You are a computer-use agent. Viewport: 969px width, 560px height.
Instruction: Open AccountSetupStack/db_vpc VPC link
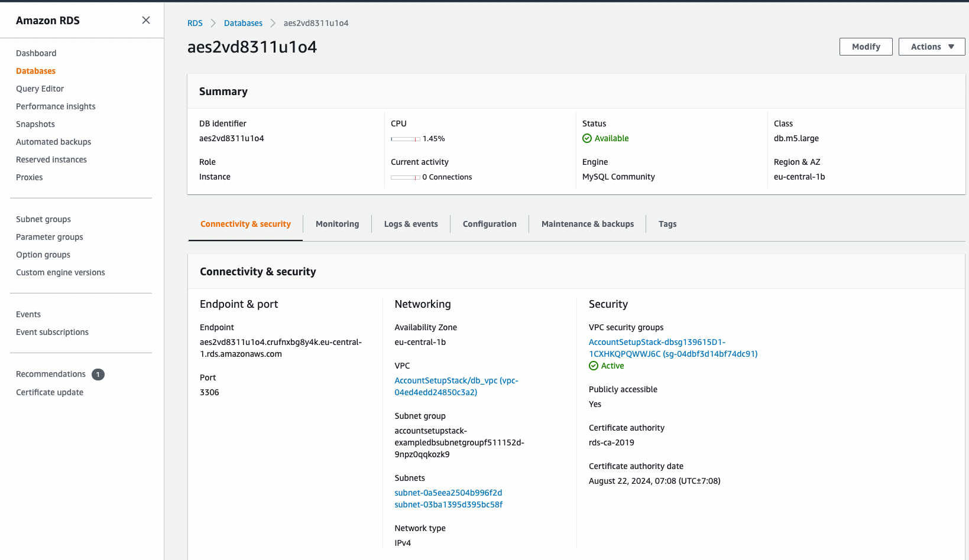456,386
